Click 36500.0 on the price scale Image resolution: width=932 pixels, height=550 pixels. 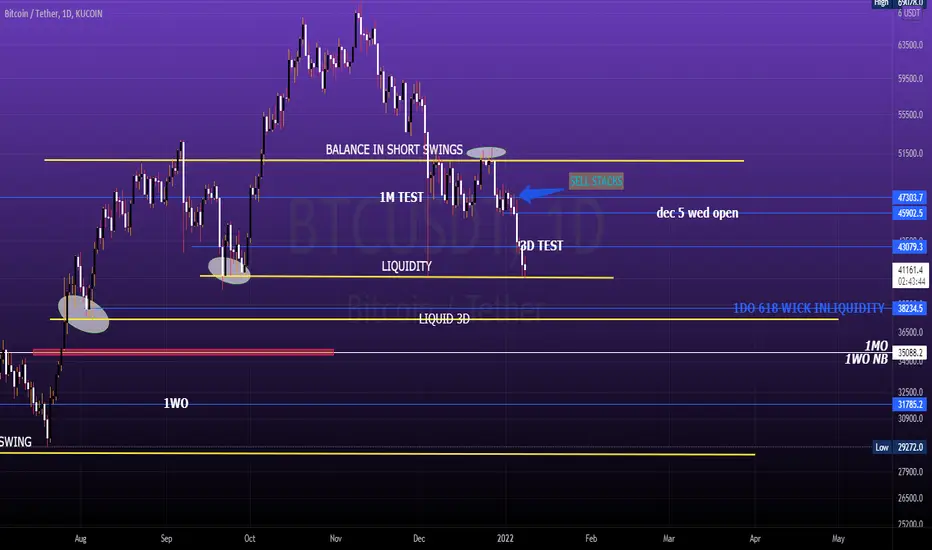(x=911, y=332)
